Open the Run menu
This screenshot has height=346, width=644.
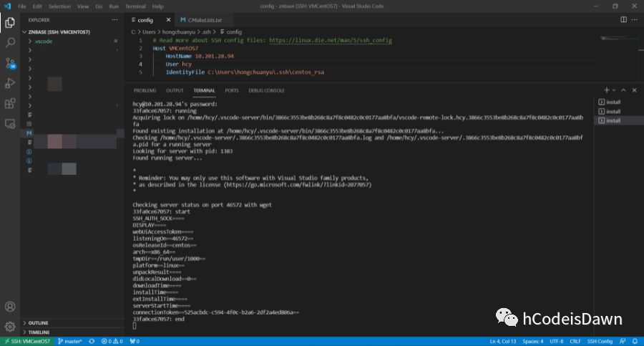coord(114,6)
